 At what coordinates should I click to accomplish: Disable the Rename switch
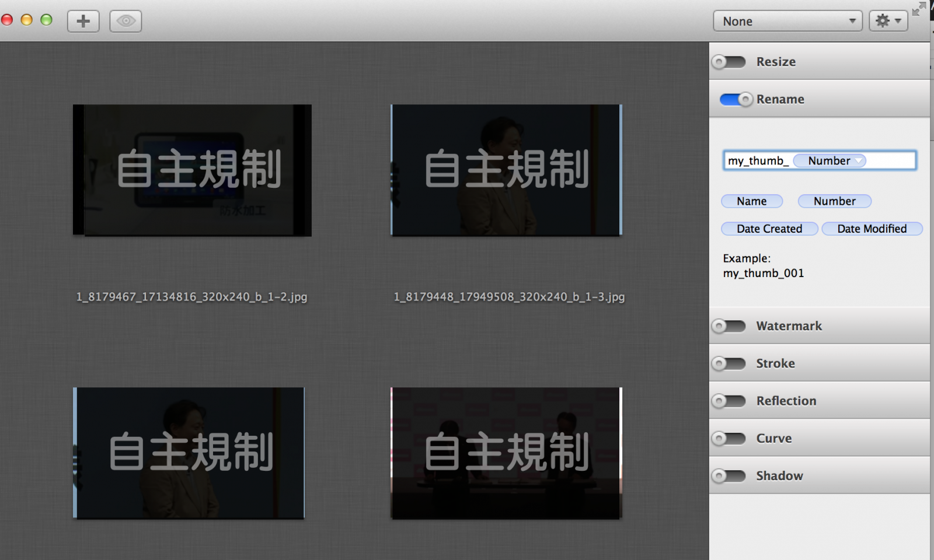coord(736,99)
